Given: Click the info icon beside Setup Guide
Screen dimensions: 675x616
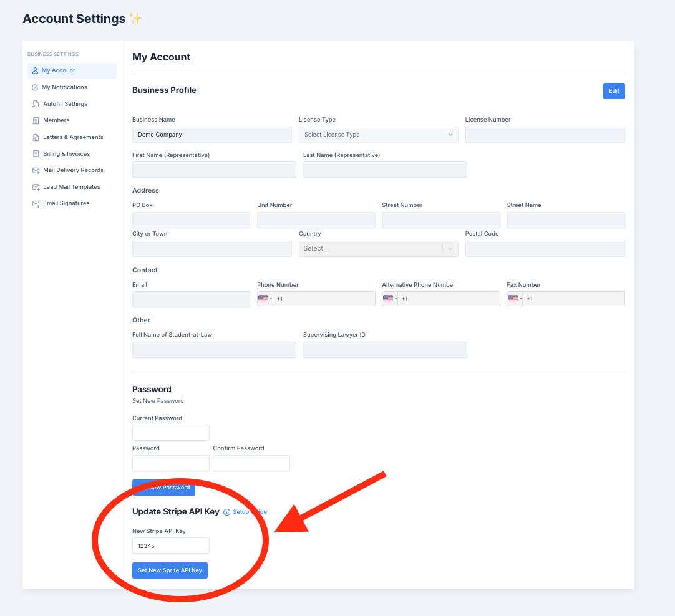Looking at the screenshot, I should tap(226, 512).
